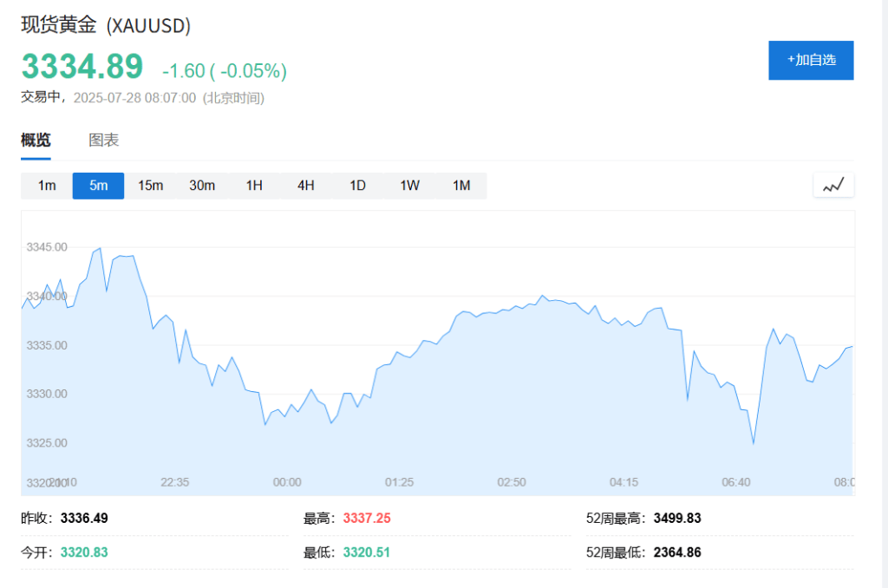888x588 pixels.
Task: Click the 3325.00 y-axis label
Action: [x=47, y=443]
